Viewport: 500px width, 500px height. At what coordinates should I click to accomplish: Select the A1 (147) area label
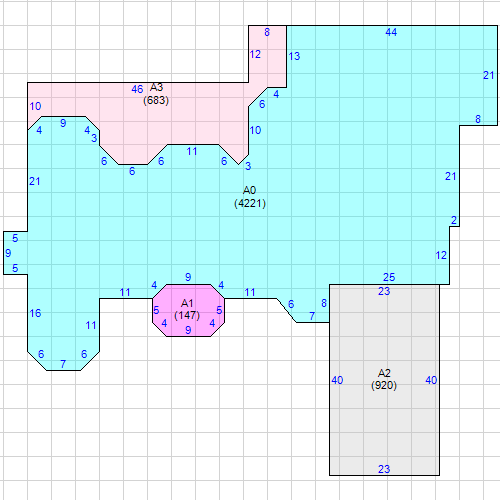[187, 309]
